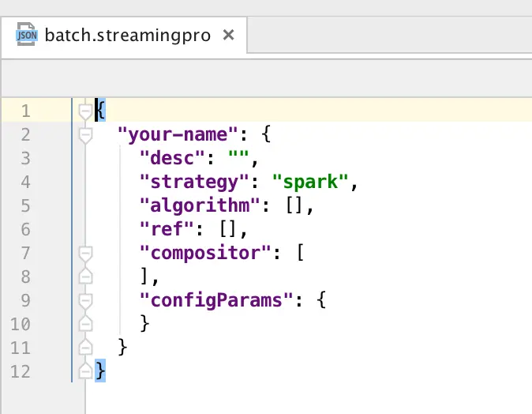Collapse the "compositor" array fold marker
This screenshot has width=532, height=414.
click(x=85, y=254)
